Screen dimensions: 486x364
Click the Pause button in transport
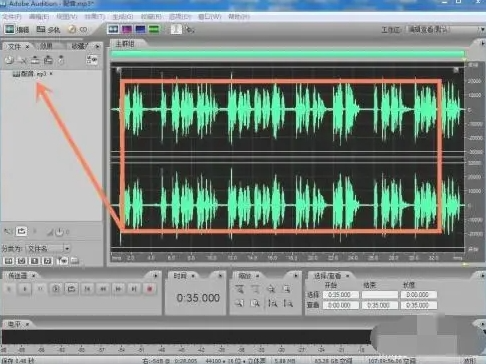[x=40, y=289]
